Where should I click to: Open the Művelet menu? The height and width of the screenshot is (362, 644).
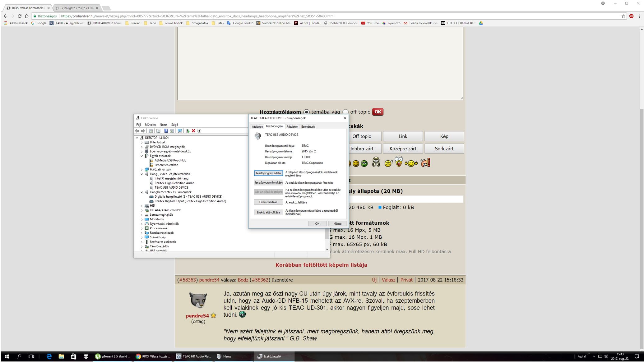(x=150, y=125)
